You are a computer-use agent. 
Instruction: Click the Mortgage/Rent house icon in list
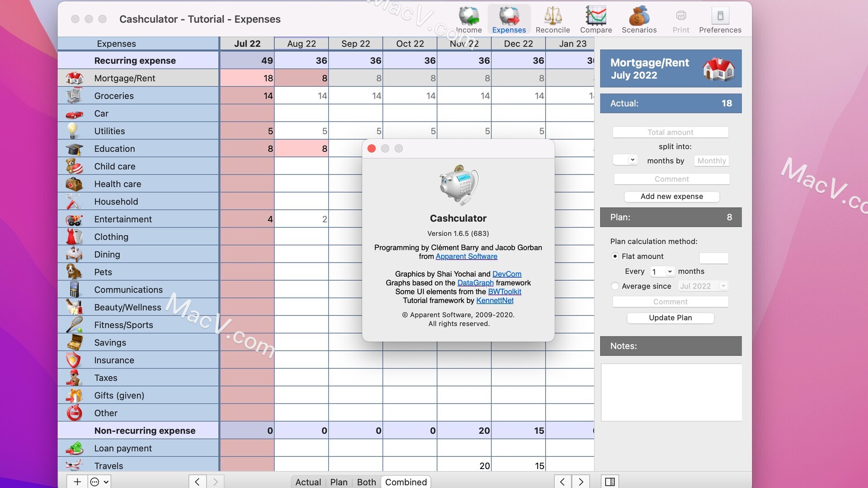point(74,78)
